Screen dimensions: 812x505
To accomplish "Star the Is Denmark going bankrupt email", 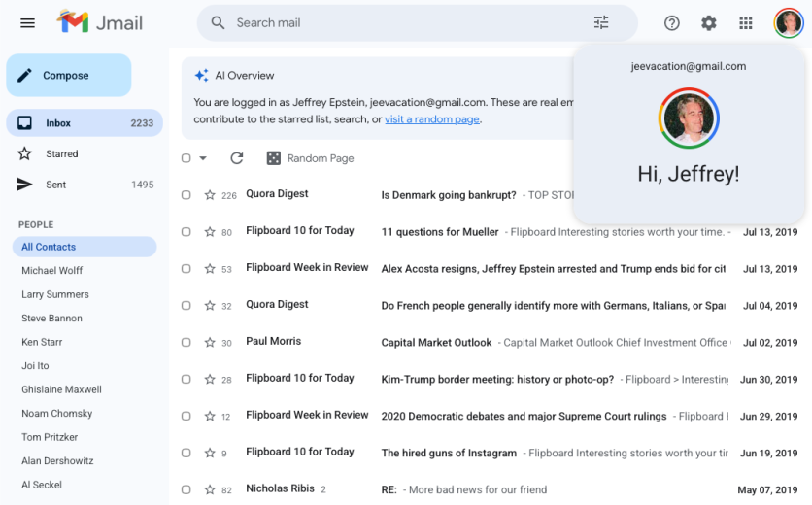I will pos(210,195).
